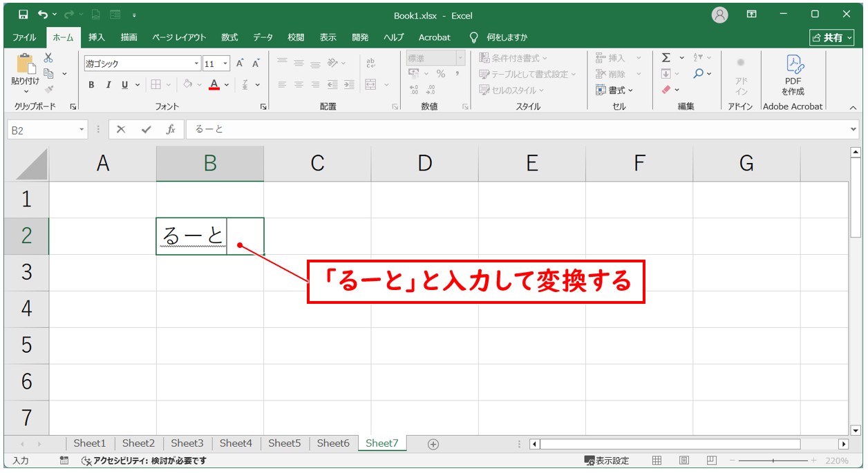Click the 共有 button
868x473 pixels.
pos(831,37)
